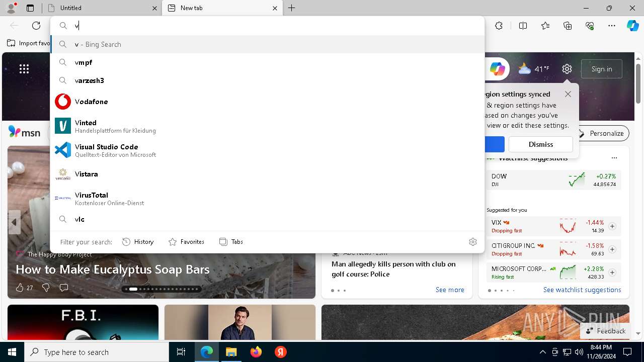Open comments on the Soap Bars article
This screenshot has height=362, width=644.
(64, 288)
